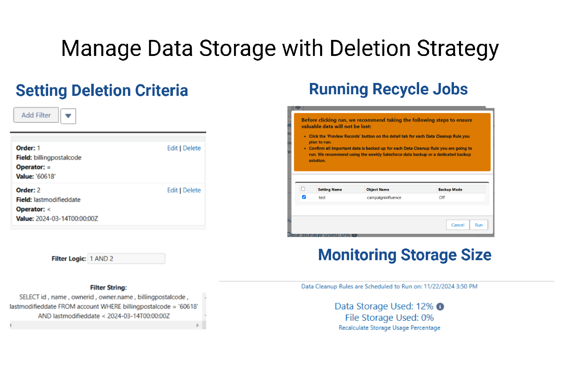The width and height of the screenshot is (587, 392).
Task: Click into the Filter Logic input field
Action: [x=126, y=259]
